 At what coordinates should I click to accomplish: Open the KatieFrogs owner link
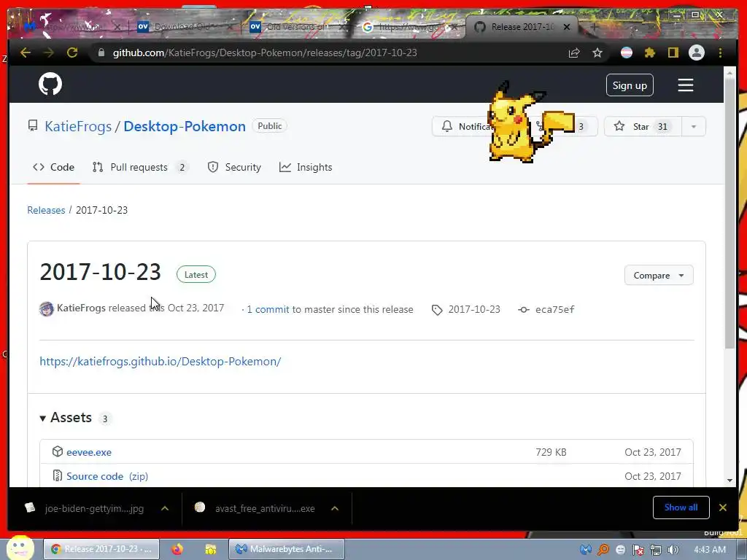click(x=78, y=126)
